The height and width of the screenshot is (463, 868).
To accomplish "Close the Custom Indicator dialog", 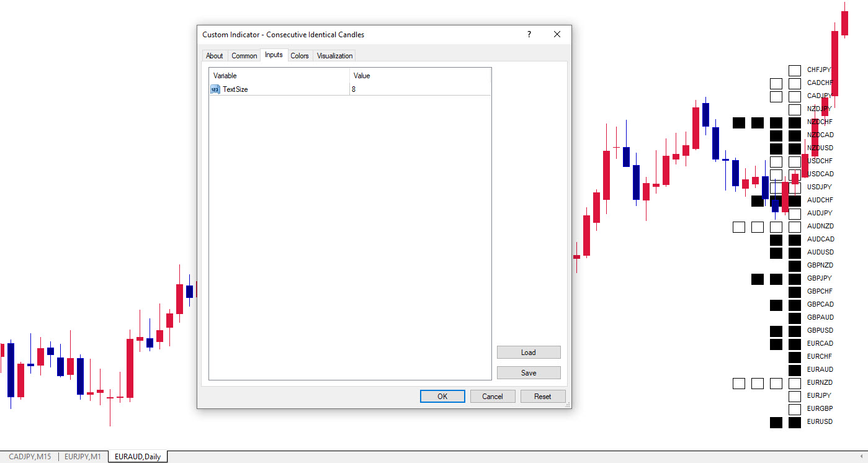I will [x=557, y=35].
